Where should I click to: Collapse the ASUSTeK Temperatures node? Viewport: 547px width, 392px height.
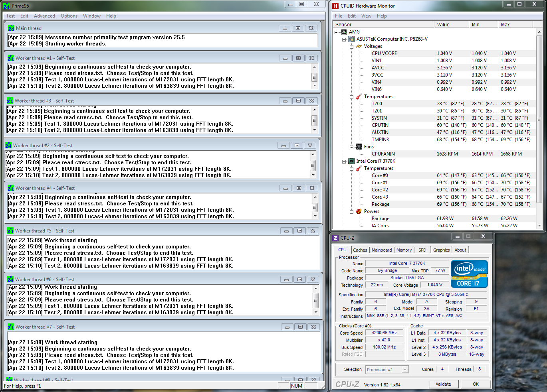(x=351, y=97)
